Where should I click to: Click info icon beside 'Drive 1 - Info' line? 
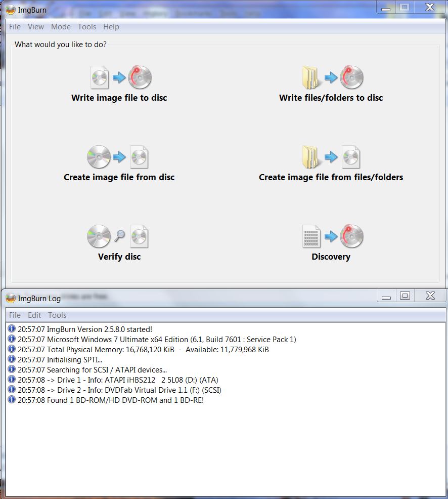pyautogui.click(x=12, y=379)
